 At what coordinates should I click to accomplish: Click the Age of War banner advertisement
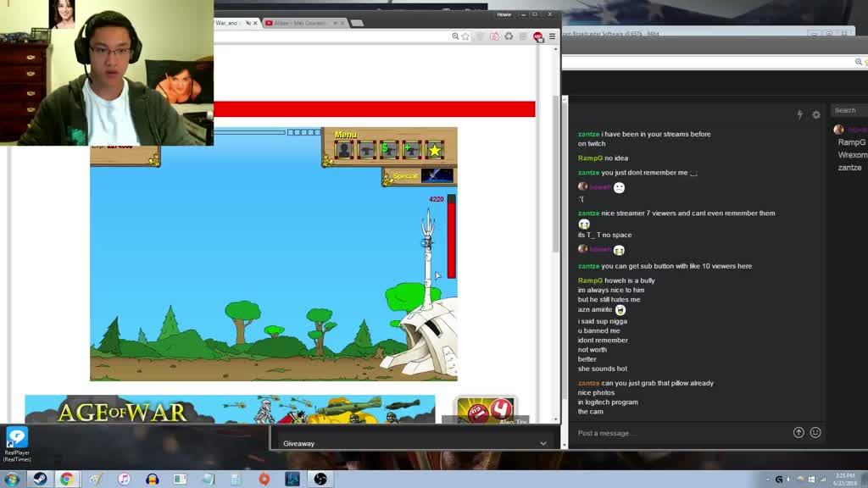click(x=230, y=409)
